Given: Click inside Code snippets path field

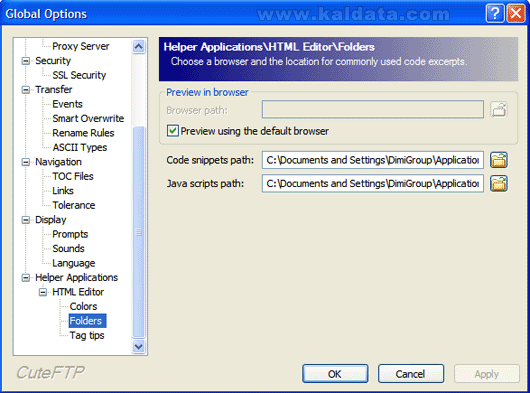Looking at the screenshot, I should click(373, 160).
